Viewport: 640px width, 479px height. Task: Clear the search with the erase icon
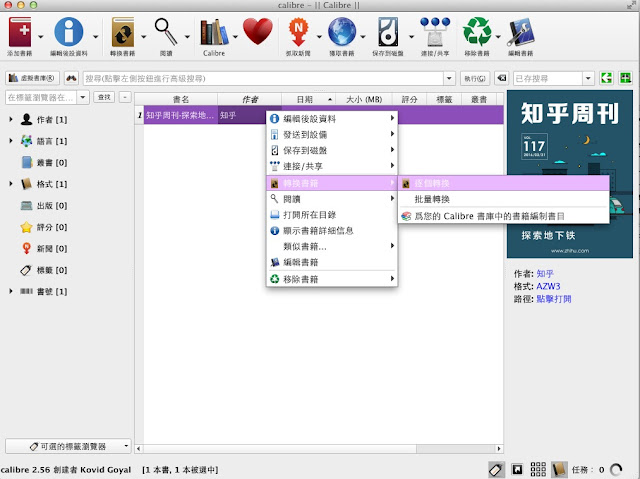pyautogui.click(x=502, y=78)
